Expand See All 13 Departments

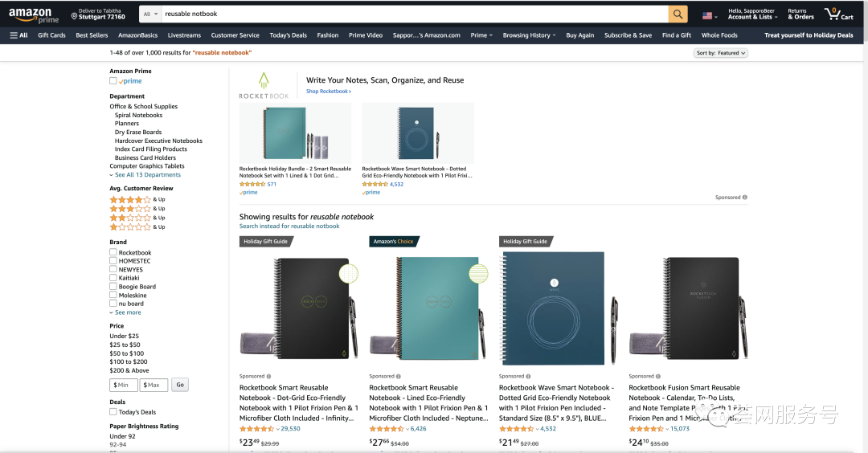[147, 175]
